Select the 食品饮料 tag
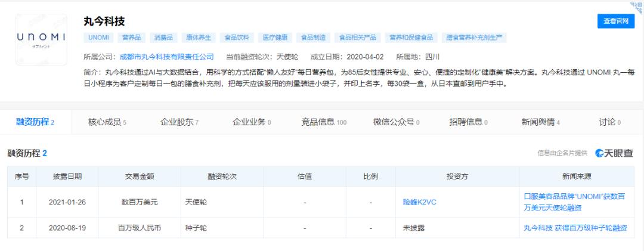 (237, 38)
